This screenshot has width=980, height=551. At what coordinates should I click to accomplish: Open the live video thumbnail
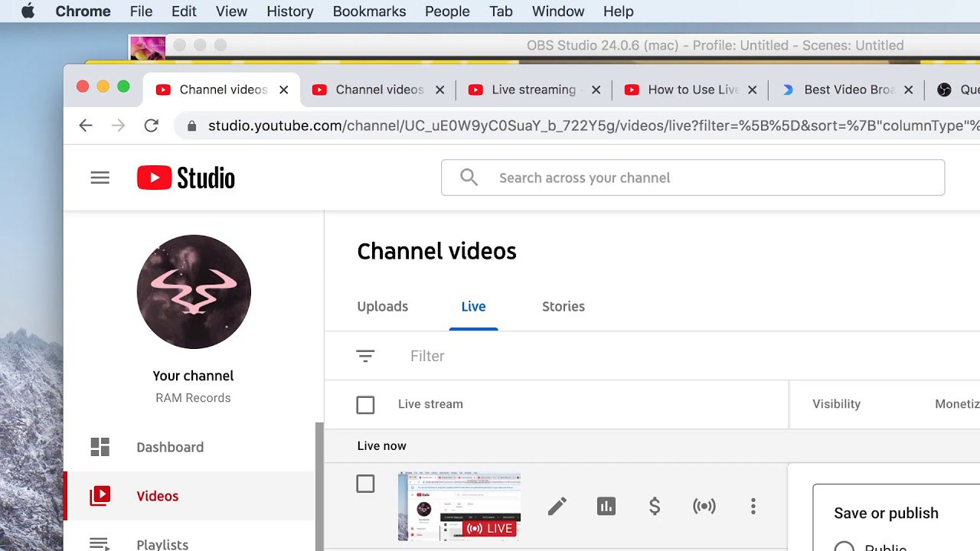click(x=459, y=507)
